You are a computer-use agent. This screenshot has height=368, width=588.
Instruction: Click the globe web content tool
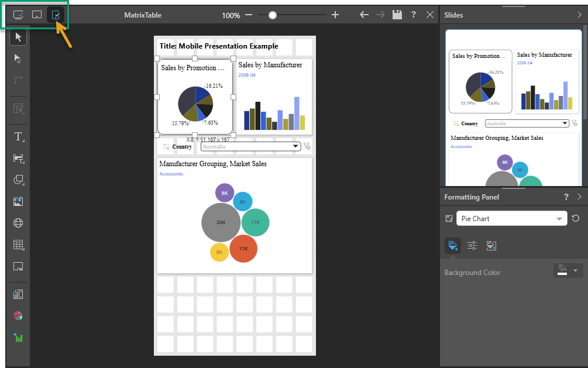pyautogui.click(x=18, y=223)
